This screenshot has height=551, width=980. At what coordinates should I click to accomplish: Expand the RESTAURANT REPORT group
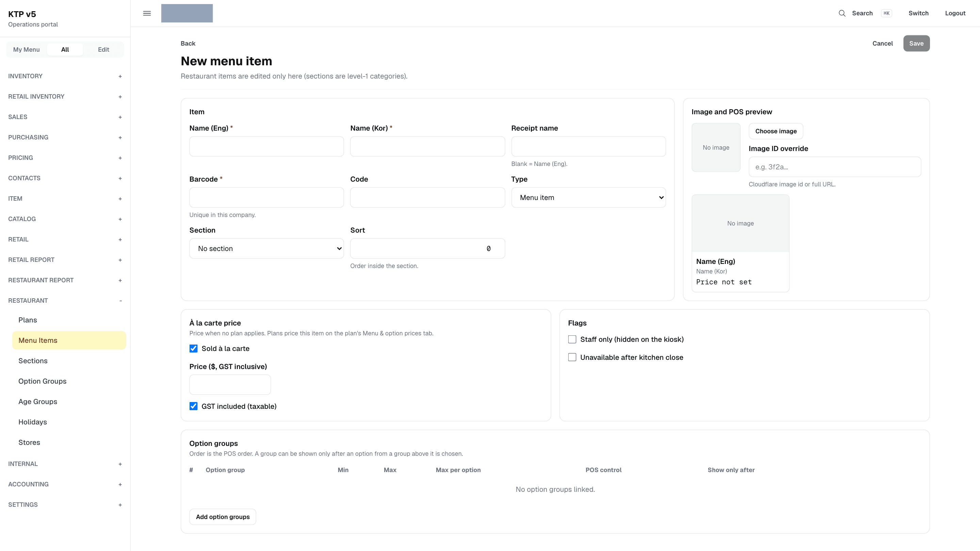point(65,280)
